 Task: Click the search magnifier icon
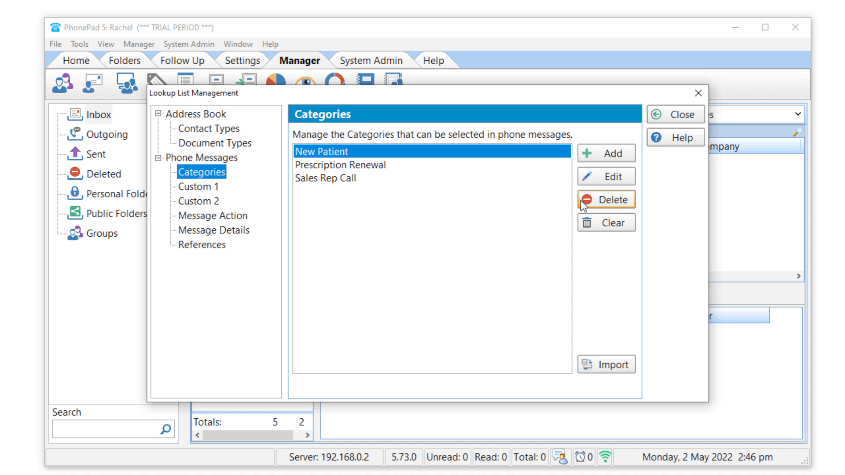pyautogui.click(x=166, y=429)
